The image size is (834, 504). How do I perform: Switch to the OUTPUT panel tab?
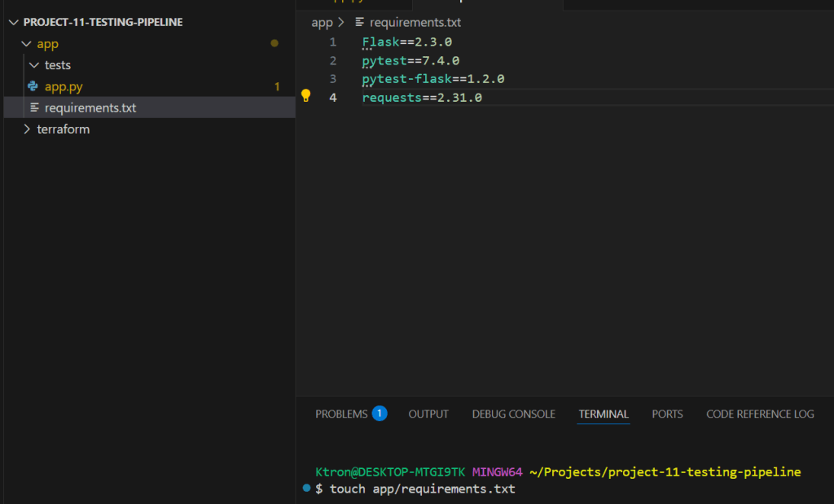click(428, 414)
